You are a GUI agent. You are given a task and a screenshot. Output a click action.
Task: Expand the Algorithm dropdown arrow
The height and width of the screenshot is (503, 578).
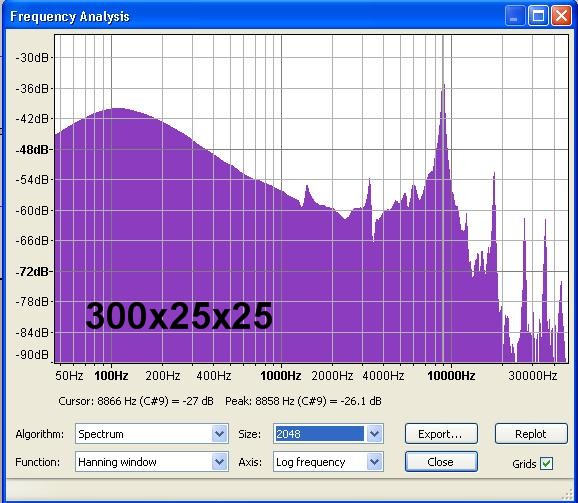tap(219, 434)
